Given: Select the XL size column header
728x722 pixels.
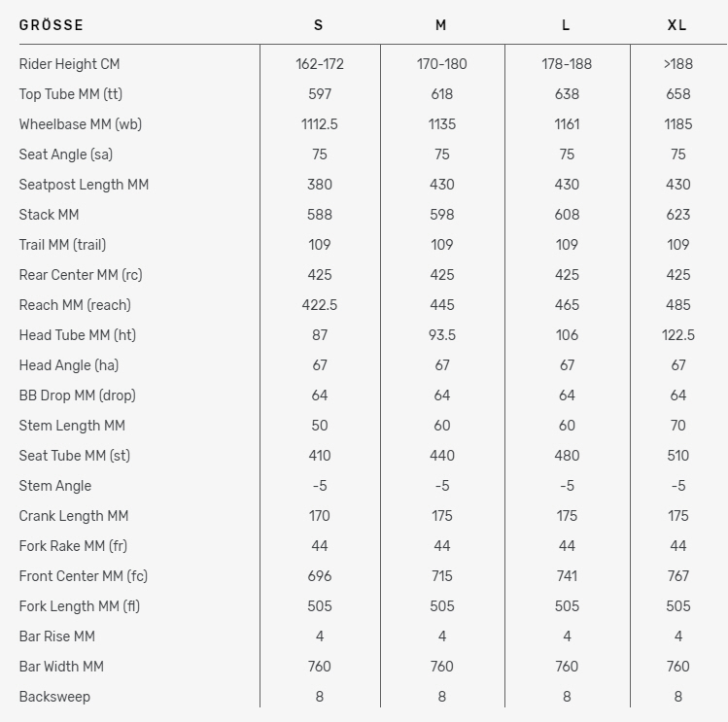Looking at the screenshot, I should (x=676, y=25).
